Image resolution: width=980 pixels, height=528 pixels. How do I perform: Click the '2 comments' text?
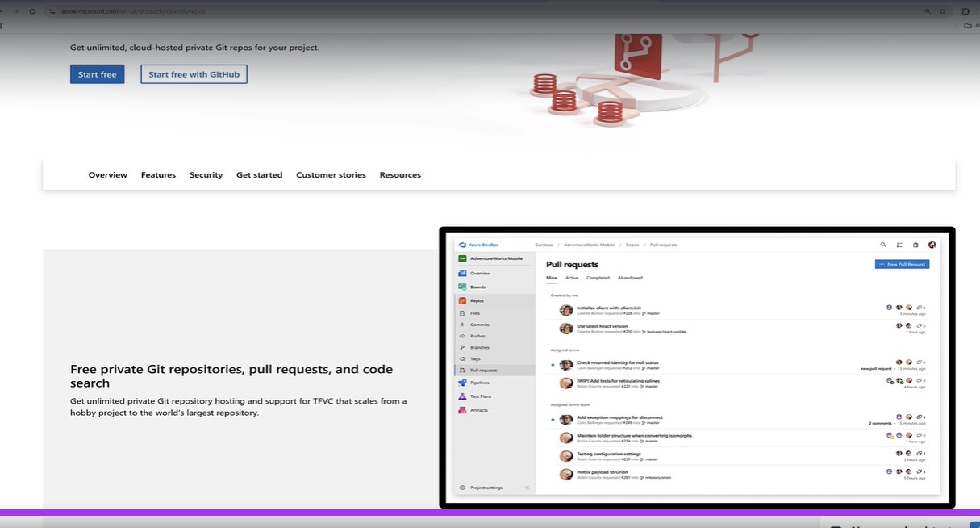pyautogui.click(x=879, y=423)
